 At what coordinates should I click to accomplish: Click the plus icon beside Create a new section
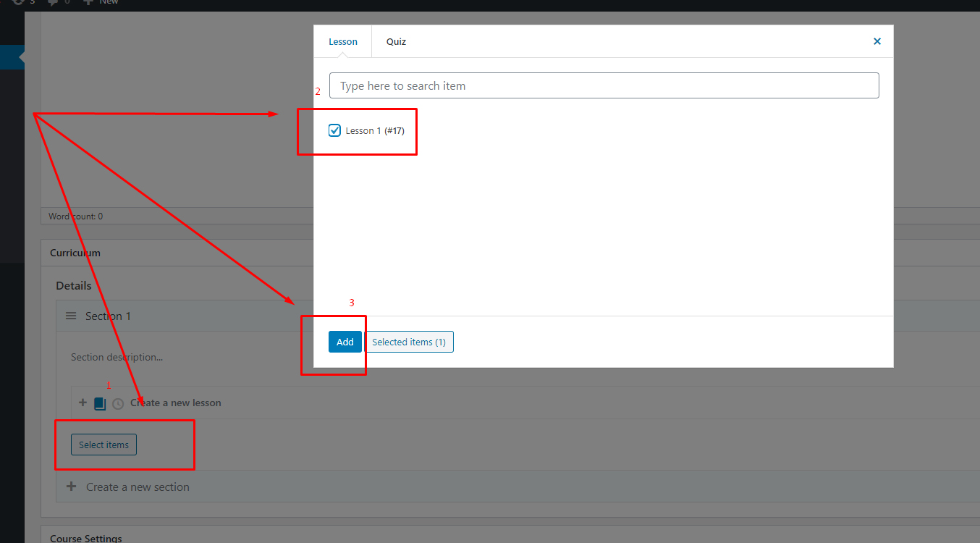point(71,487)
